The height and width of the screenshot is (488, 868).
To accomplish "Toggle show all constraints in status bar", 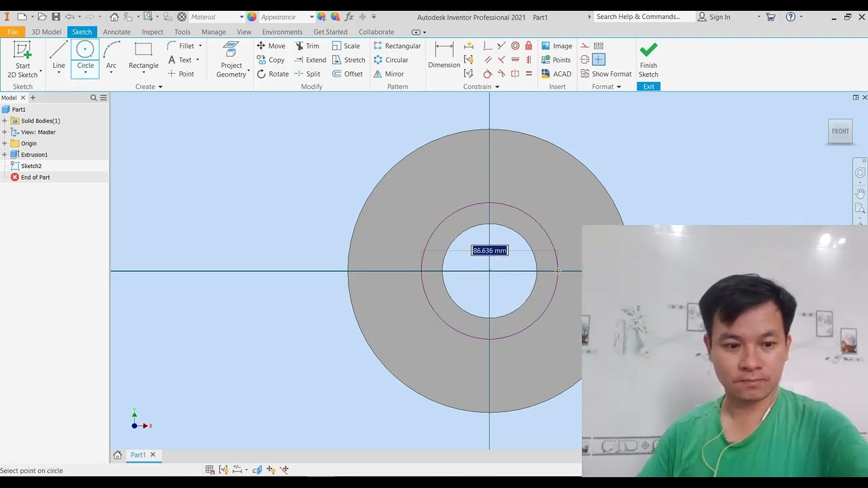I will (223, 470).
